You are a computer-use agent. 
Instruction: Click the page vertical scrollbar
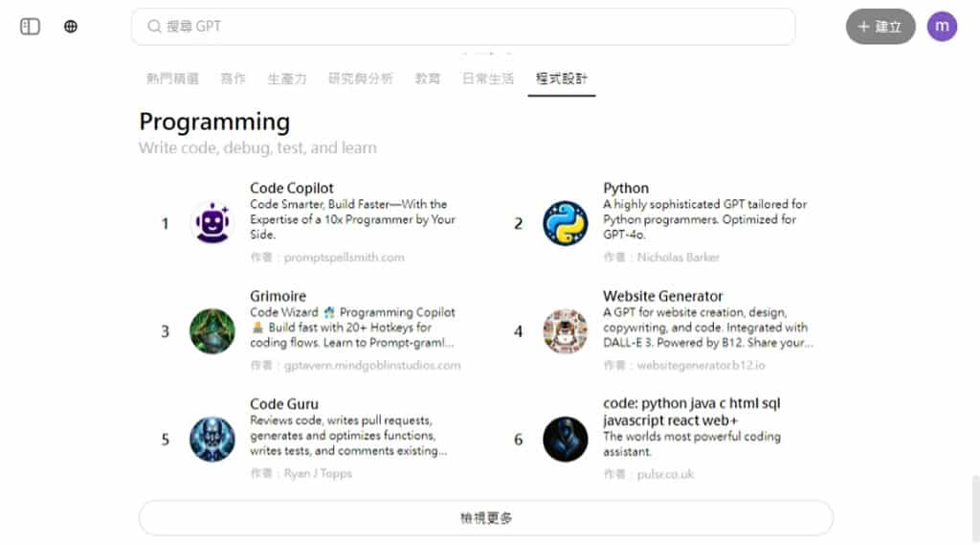(975, 508)
